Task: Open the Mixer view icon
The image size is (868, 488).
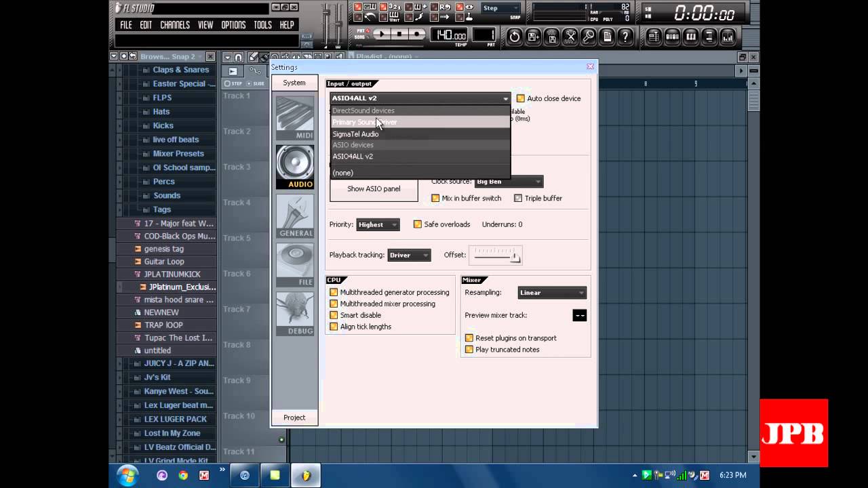Action: click(x=728, y=36)
